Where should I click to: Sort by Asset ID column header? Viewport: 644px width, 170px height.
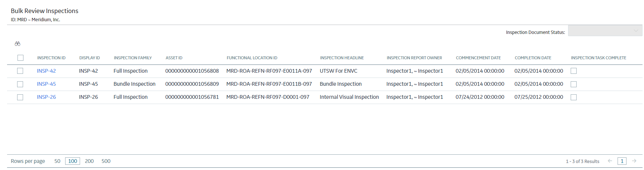pos(174,58)
